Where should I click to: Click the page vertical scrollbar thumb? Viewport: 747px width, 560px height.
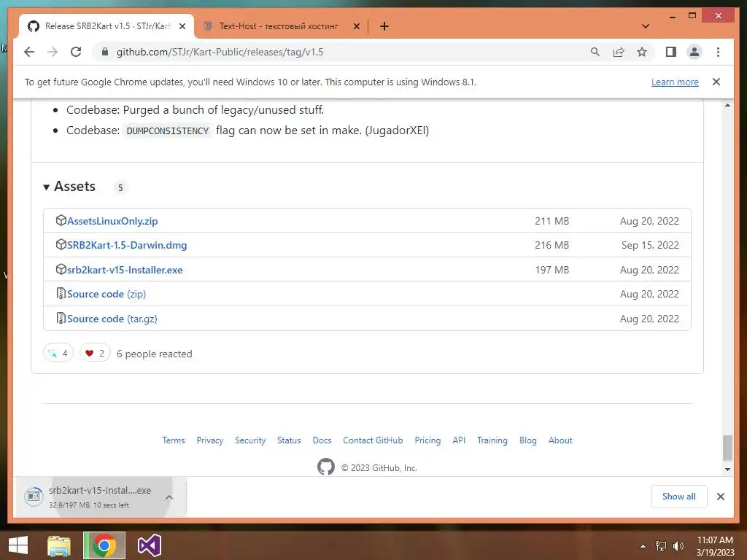[727, 448]
